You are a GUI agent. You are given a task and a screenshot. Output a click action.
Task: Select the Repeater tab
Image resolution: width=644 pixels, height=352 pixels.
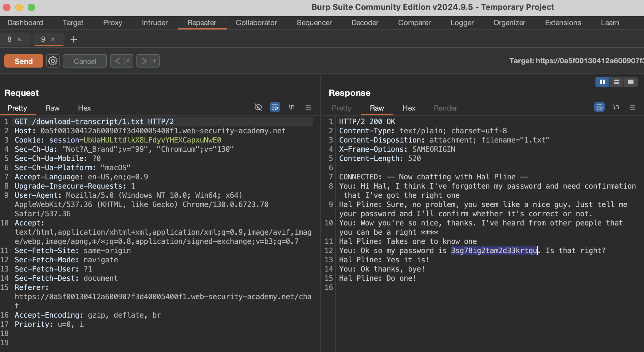tap(202, 23)
